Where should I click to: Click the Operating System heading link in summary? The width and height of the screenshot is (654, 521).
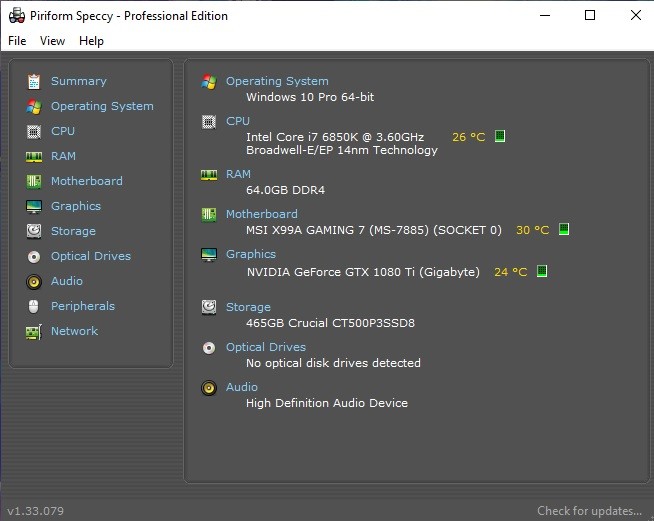click(277, 81)
